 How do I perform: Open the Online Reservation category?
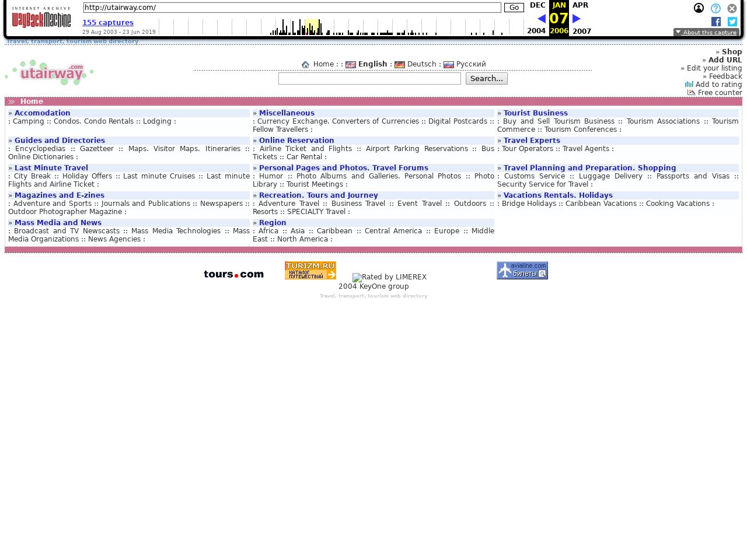coord(296,141)
